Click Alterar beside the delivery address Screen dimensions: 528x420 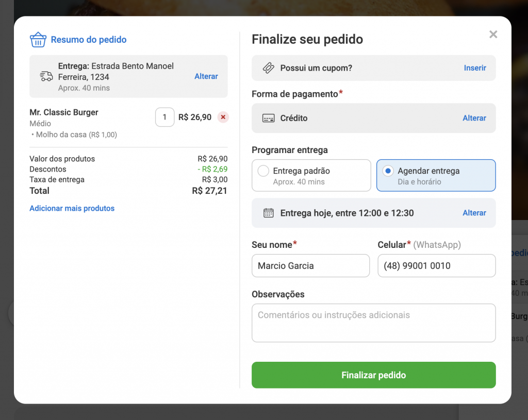(x=206, y=76)
